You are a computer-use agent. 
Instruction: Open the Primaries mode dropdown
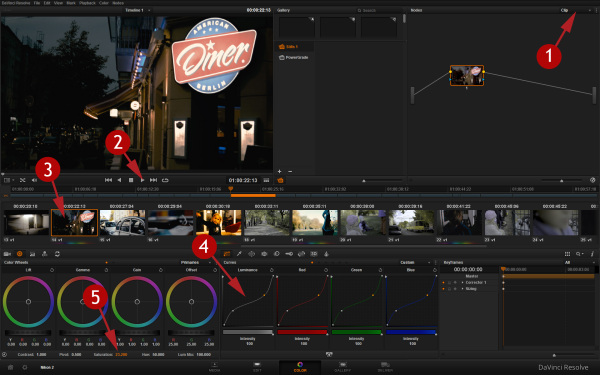[x=195, y=262]
